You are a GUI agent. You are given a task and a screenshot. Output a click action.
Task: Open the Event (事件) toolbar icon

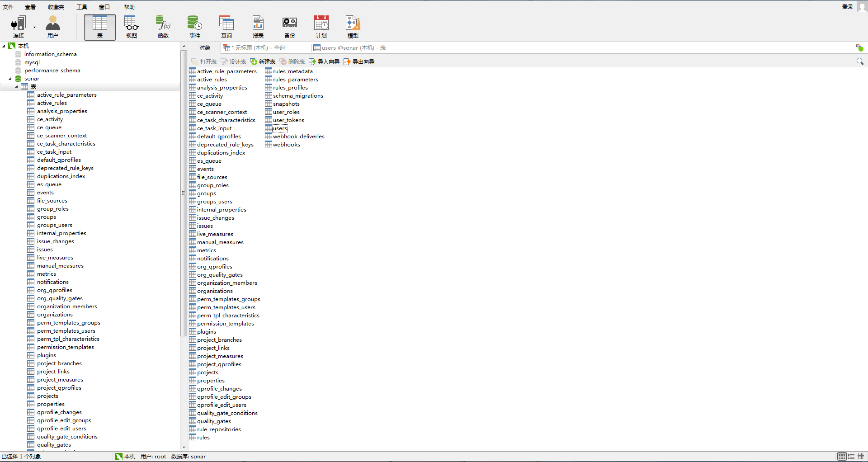point(195,27)
